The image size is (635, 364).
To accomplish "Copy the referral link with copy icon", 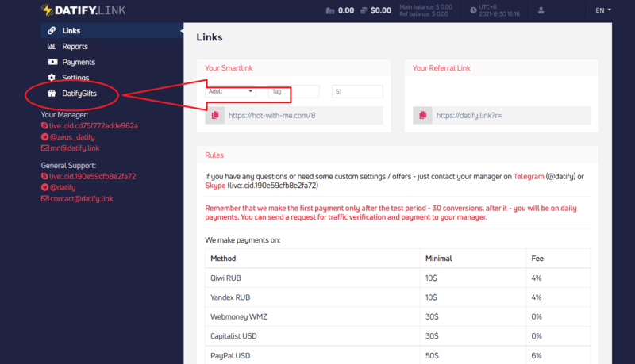I will (x=423, y=115).
